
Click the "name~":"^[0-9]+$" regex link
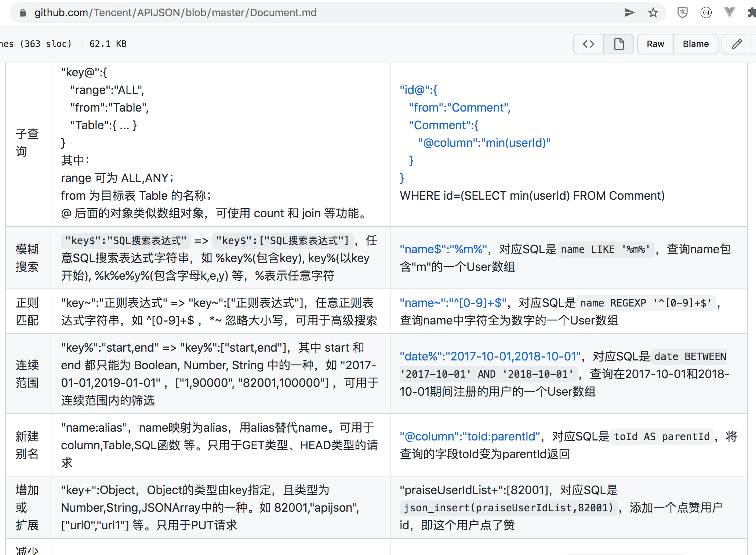click(x=452, y=302)
